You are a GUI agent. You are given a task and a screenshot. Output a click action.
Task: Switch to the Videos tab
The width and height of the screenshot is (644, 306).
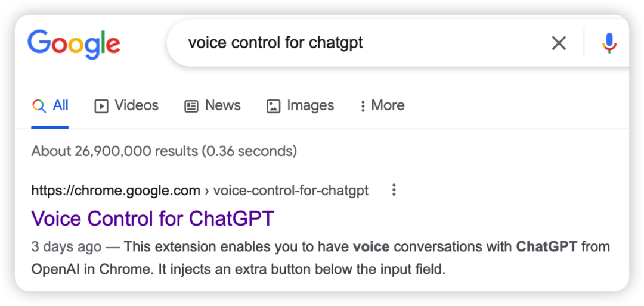(x=126, y=105)
